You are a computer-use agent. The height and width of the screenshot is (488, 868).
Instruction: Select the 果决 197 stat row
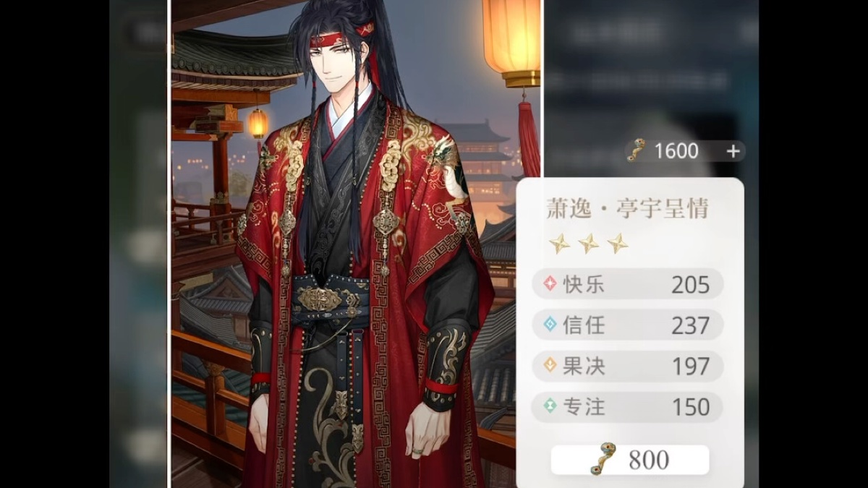click(628, 367)
